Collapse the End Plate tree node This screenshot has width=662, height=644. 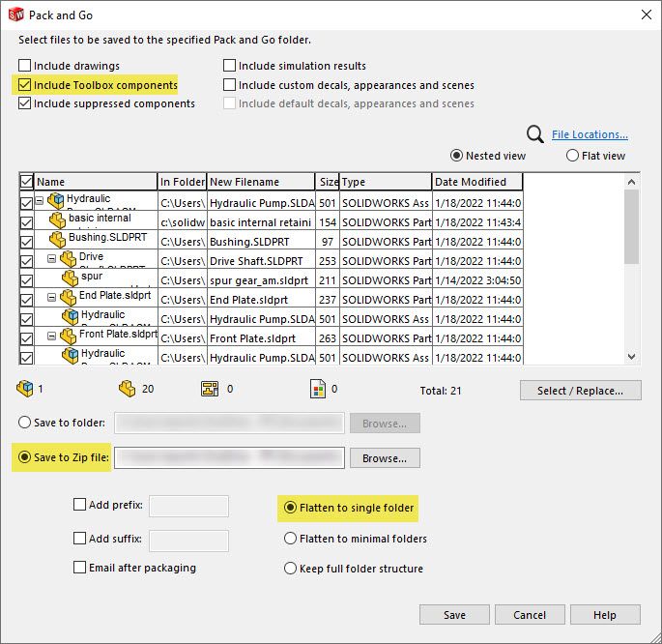point(53,298)
